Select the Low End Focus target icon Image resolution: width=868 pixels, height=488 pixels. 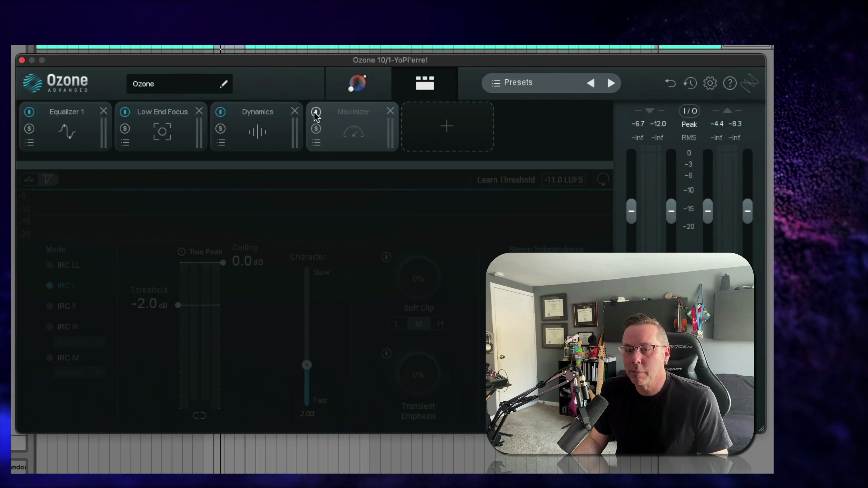pos(163,132)
